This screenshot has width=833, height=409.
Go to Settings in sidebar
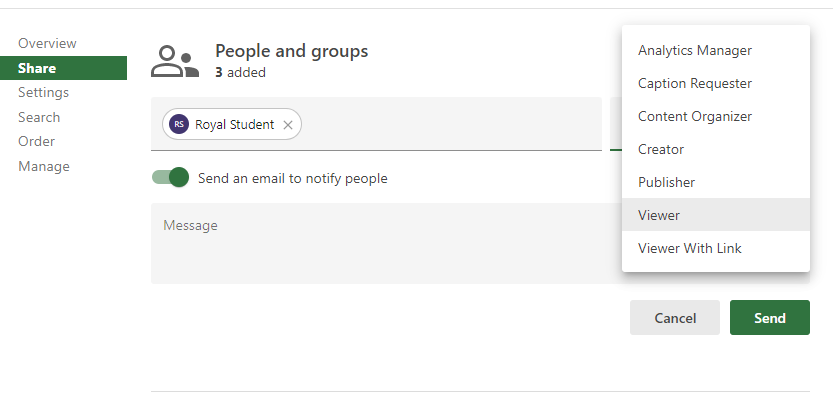43,92
